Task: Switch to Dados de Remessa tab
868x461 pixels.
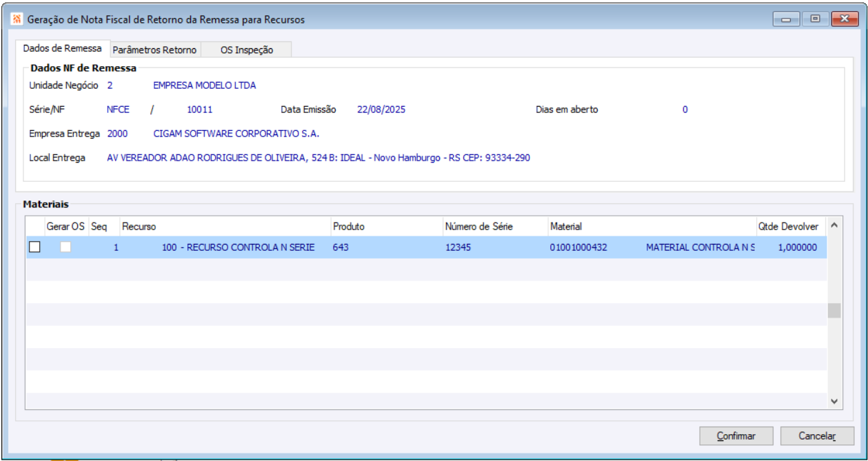Action: (x=62, y=49)
